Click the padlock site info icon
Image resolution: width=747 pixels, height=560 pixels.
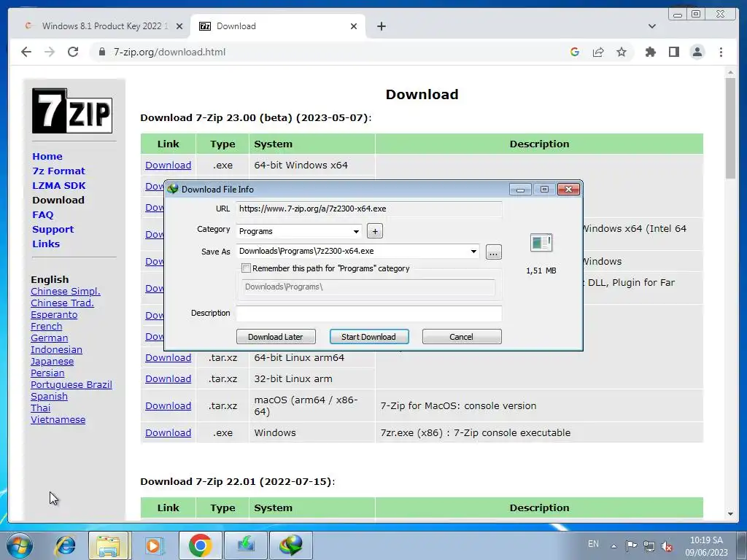click(101, 52)
